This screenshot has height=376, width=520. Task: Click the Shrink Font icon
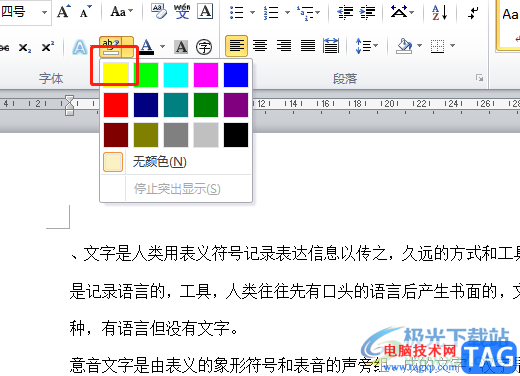[x=85, y=12]
